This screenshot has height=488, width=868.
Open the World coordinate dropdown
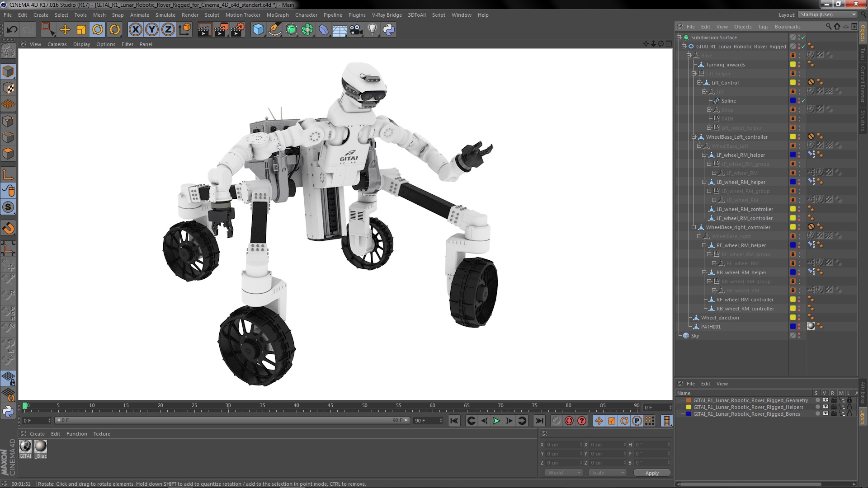pyautogui.click(x=564, y=473)
